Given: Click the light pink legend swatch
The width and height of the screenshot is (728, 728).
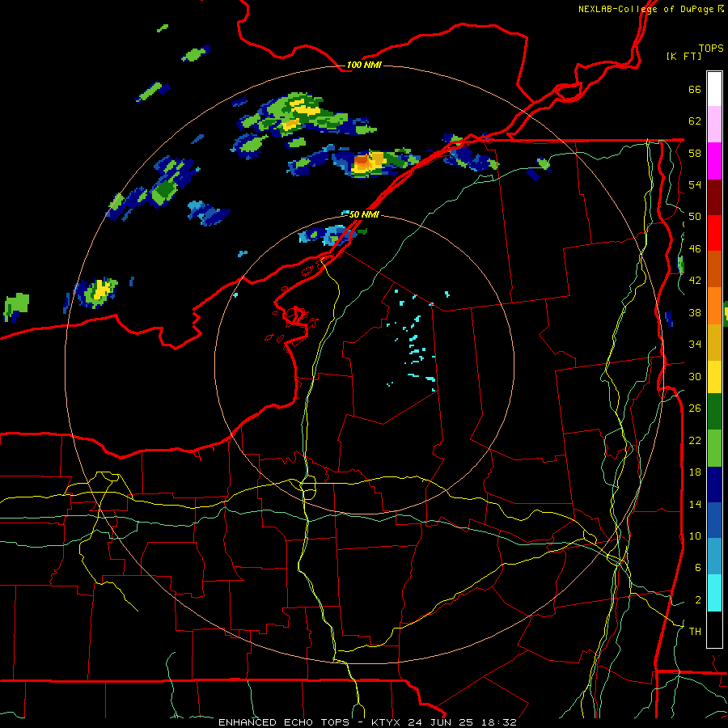Looking at the screenshot, I should point(714,125).
